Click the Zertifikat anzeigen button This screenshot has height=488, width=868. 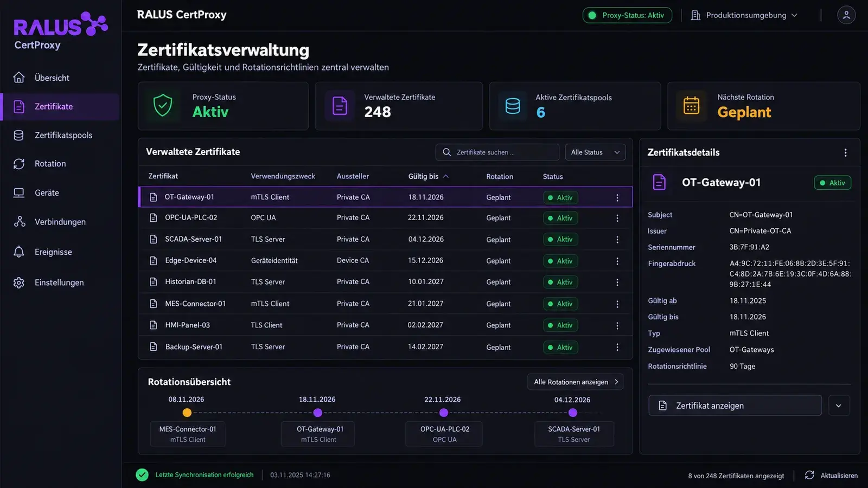[735, 406]
